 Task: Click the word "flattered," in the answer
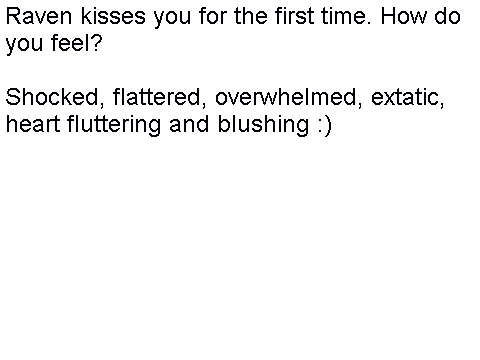click(159, 98)
